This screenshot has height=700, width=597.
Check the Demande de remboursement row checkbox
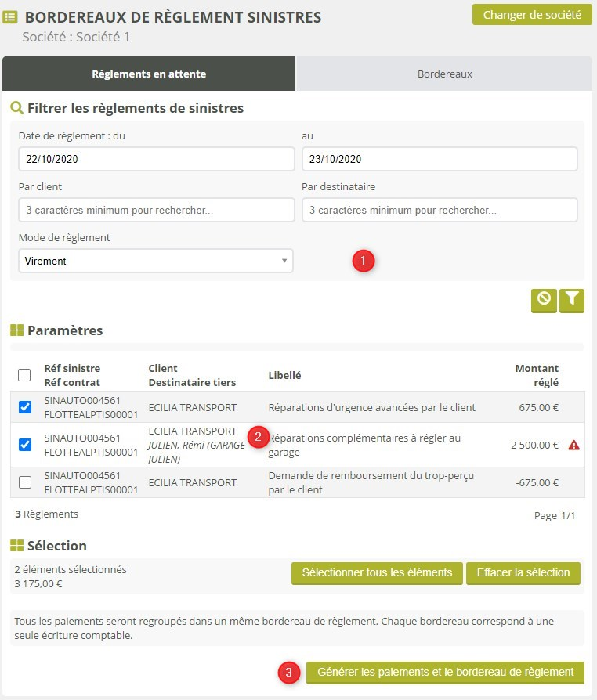pos(24,482)
